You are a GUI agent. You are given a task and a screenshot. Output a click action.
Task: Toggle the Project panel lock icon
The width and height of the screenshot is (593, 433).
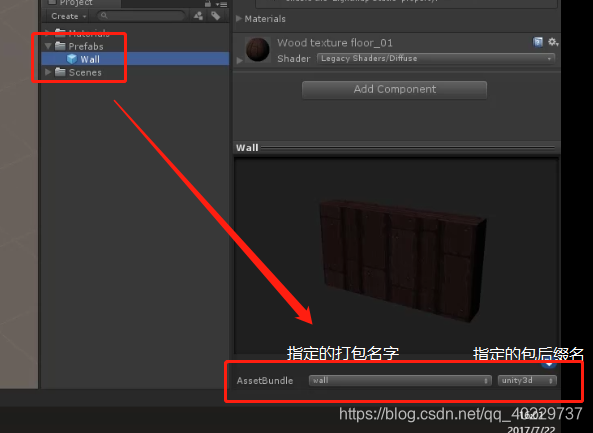[x=208, y=4]
